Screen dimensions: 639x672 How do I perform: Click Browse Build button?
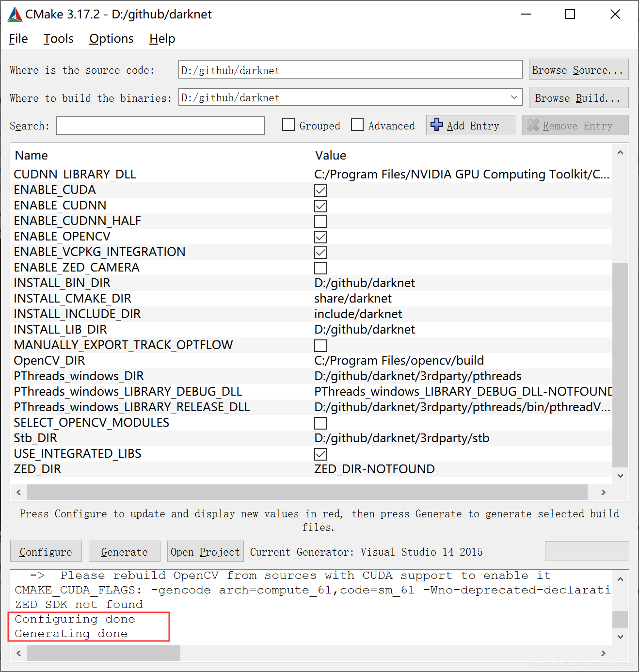tap(578, 98)
